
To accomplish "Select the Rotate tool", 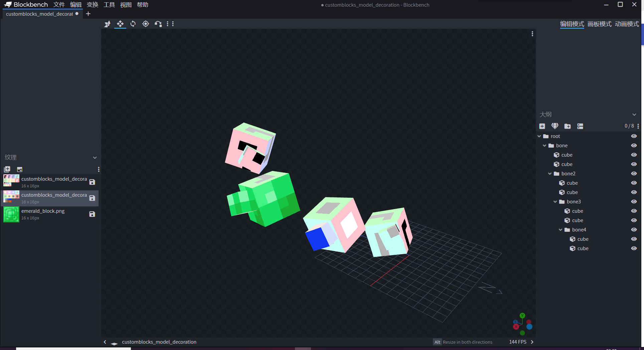I will tap(133, 24).
